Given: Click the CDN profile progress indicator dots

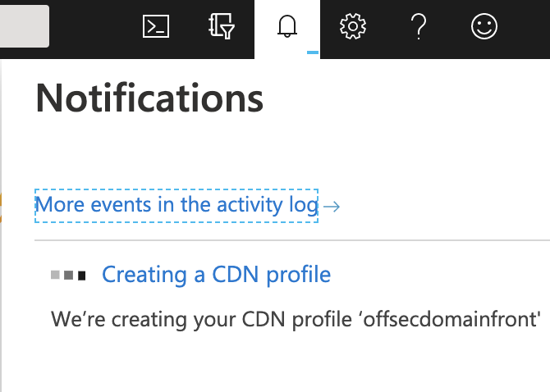Looking at the screenshot, I should click(x=68, y=275).
